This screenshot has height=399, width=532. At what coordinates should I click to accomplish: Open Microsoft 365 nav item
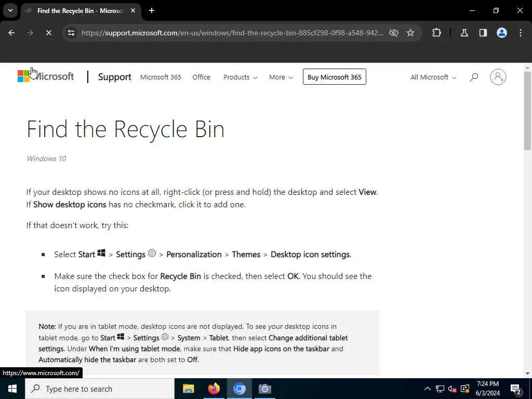[161, 77]
